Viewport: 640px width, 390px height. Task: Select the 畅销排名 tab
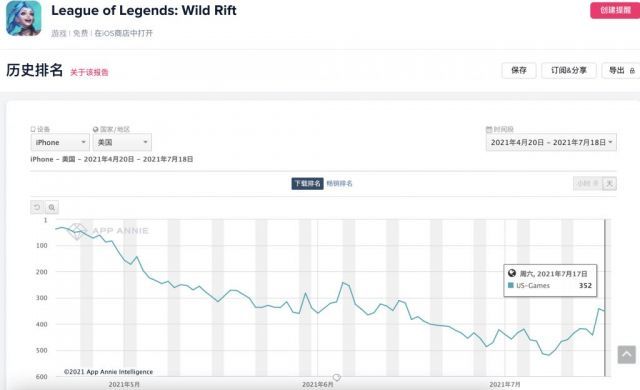click(x=339, y=184)
